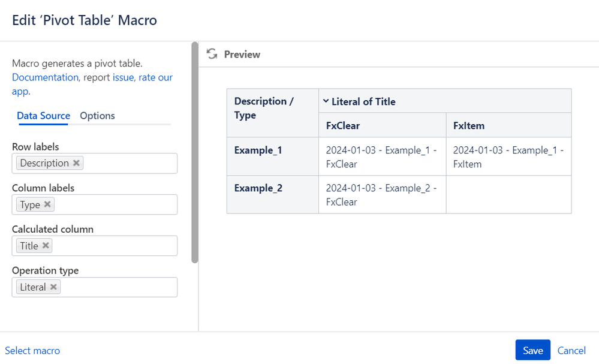Open the Documentation link
The width and height of the screenshot is (599, 364).
(x=45, y=77)
